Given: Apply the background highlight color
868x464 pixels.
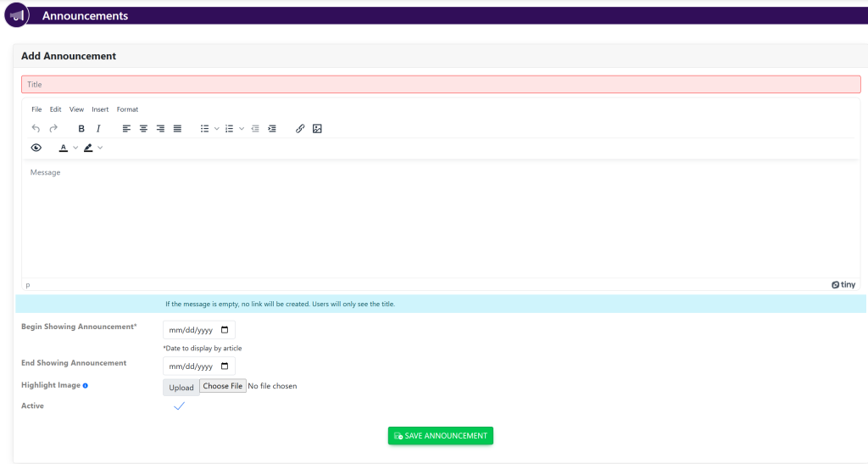Looking at the screenshot, I should click(x=88, y=148).
